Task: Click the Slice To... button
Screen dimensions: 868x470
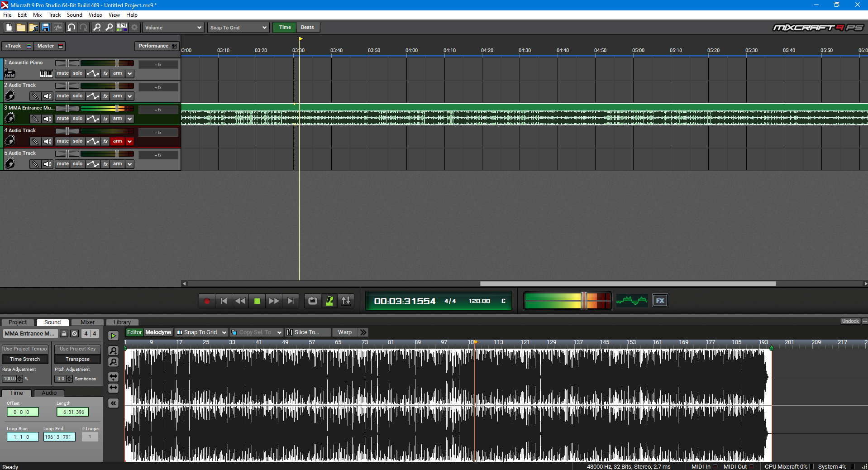Action: (x=308, y=332)
